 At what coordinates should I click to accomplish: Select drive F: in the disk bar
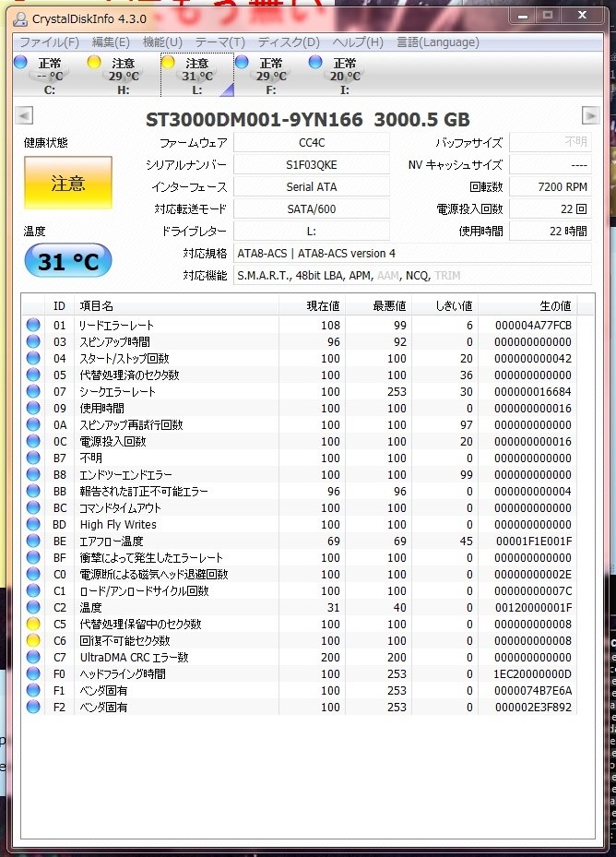click(270, 76)
